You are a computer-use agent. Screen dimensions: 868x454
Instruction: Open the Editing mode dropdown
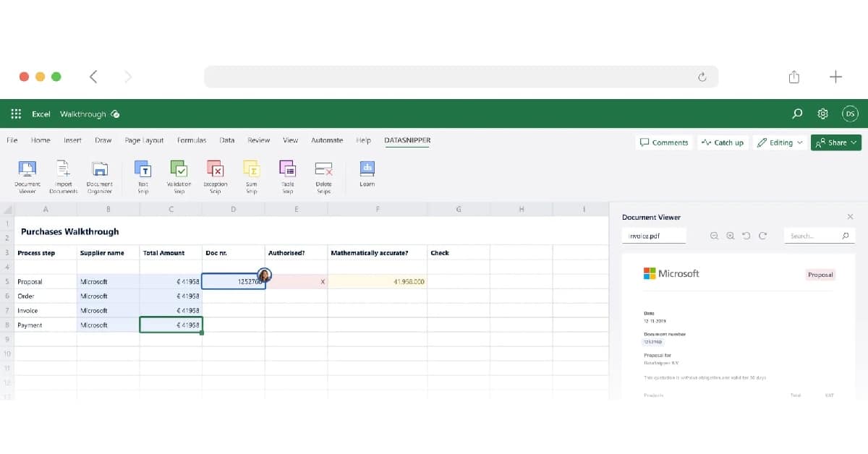click(779, 143)
